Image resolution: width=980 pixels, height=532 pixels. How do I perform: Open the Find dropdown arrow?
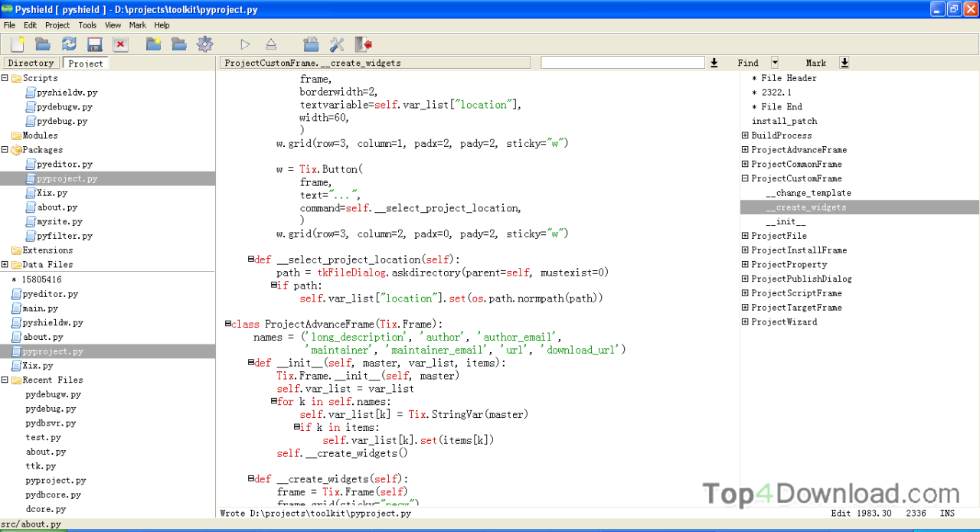click(x=774, y=62)
